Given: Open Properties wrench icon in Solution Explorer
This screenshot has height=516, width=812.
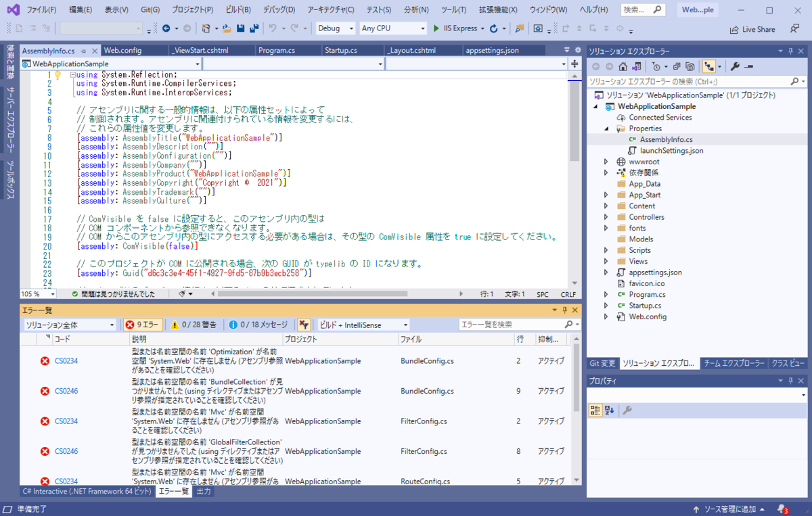Looking at the screenshot, I should (x=735, y=66).
